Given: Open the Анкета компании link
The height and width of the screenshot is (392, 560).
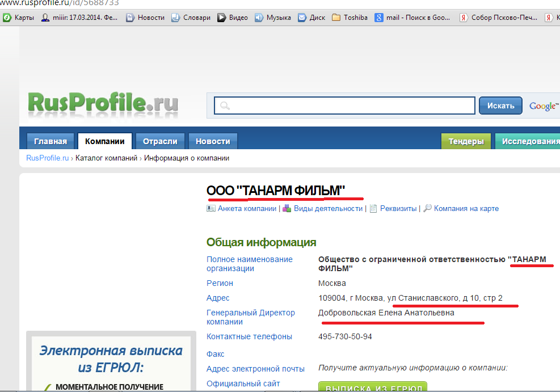Looking at the screenshot, I should [247, 209].
